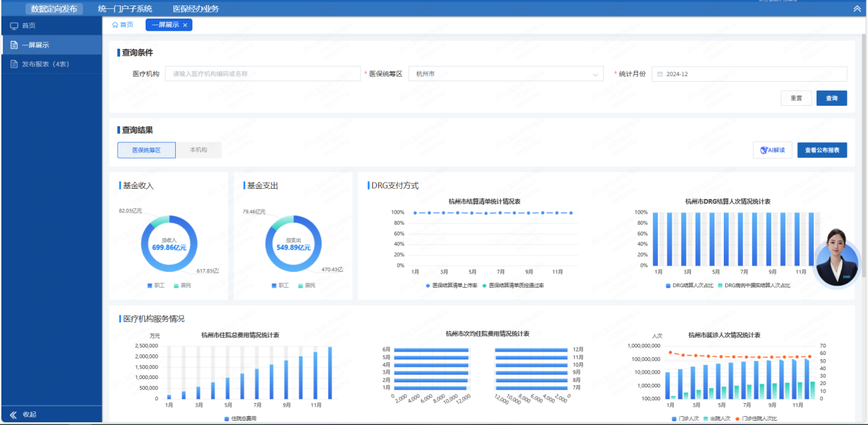868x425 pixels.
Task: Click the document icon beside 一屏展示 in sidebar
Action: [14, 45]
